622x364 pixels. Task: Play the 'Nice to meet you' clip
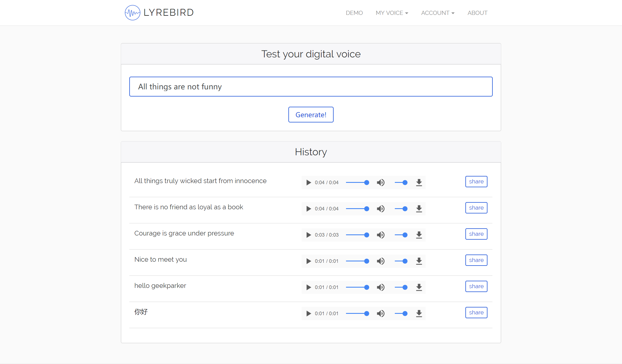pos(309,261)
